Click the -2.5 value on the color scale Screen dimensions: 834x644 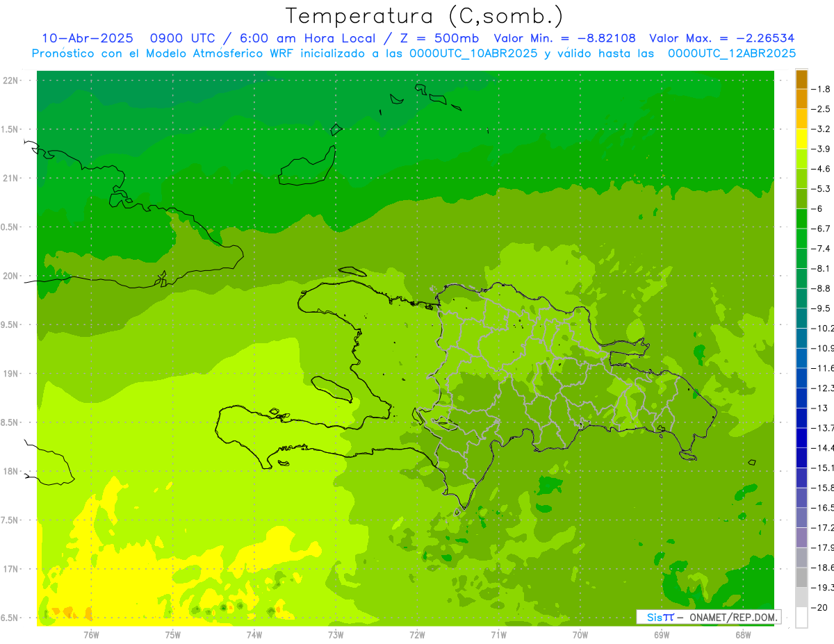pos(821,109)
